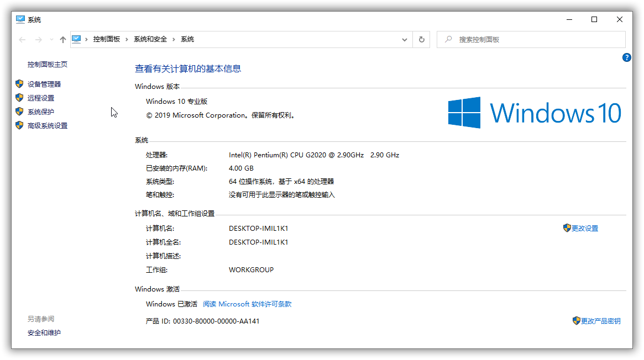This screenshot has height=360, width=644.
Task: Click the 查看有关计算机的基本信息 heading
Action: (188, 69)
